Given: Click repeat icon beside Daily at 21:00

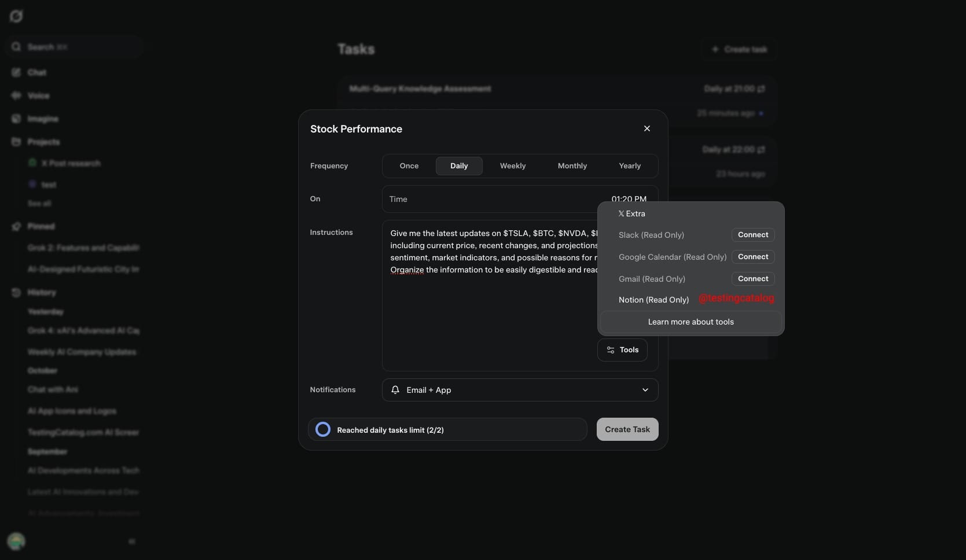Looking at the screenshot, I should coord(761,89).
